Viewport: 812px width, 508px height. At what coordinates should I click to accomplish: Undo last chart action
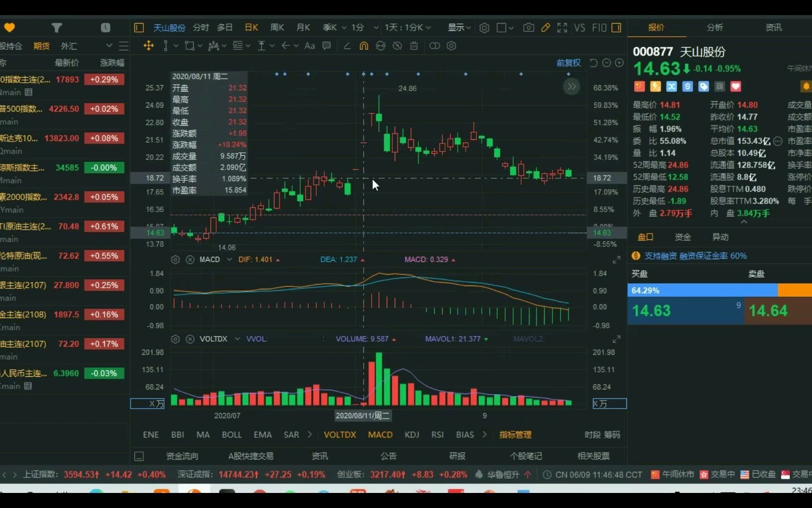point(593,63)
